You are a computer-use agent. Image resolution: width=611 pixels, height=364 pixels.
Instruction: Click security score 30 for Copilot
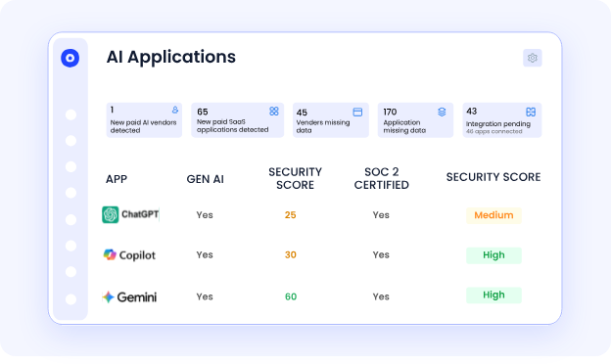coord(290,255)
